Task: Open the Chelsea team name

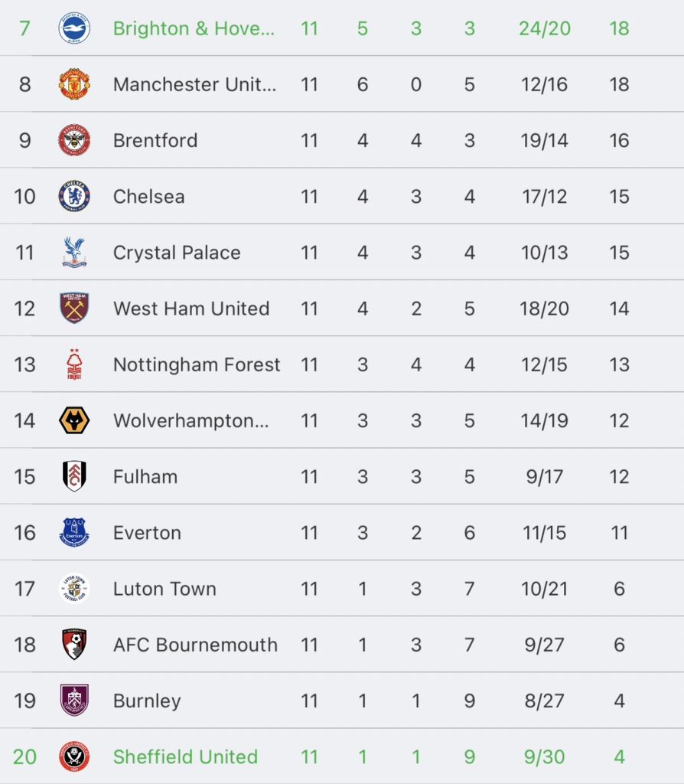Action: tap(149, 197)
